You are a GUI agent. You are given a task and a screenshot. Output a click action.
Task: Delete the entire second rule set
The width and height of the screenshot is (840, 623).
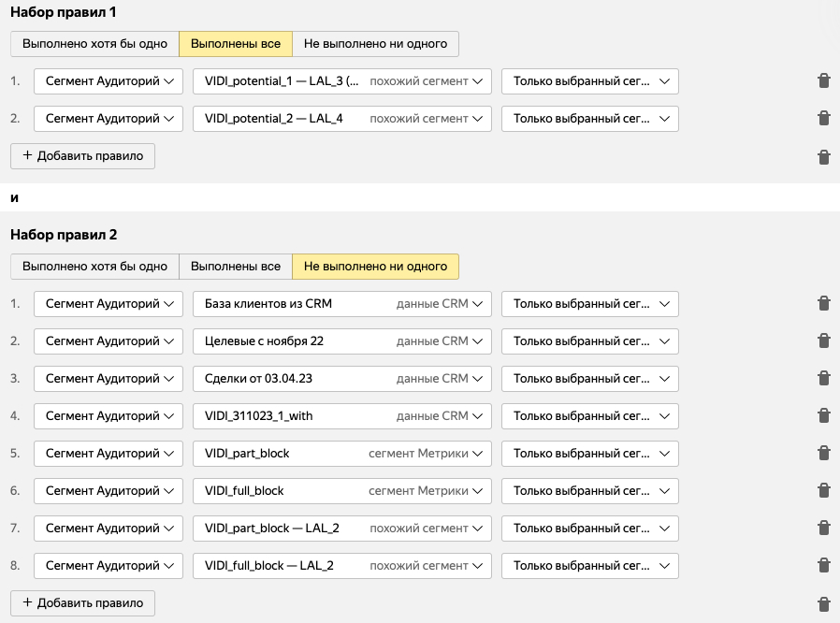click(823, 604)
